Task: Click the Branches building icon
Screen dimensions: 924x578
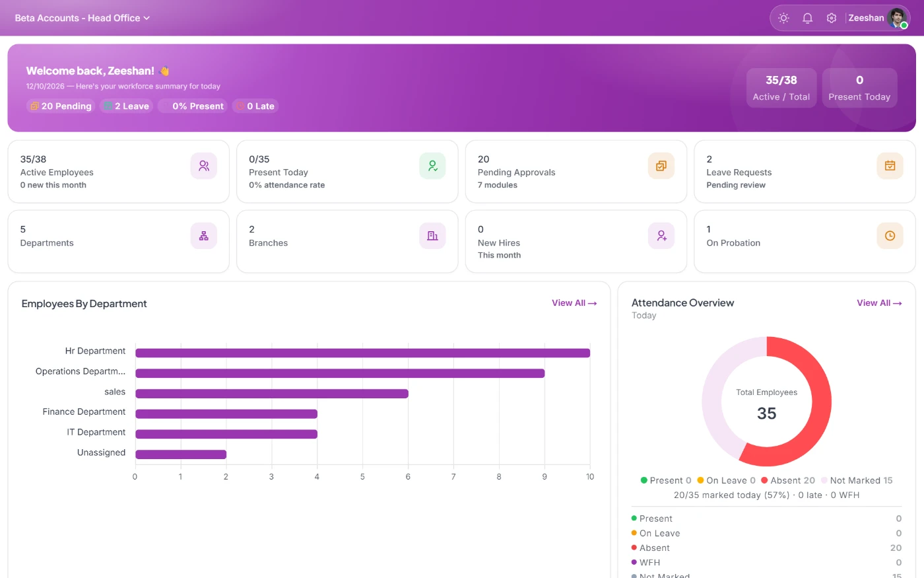Action: point(432,236)
